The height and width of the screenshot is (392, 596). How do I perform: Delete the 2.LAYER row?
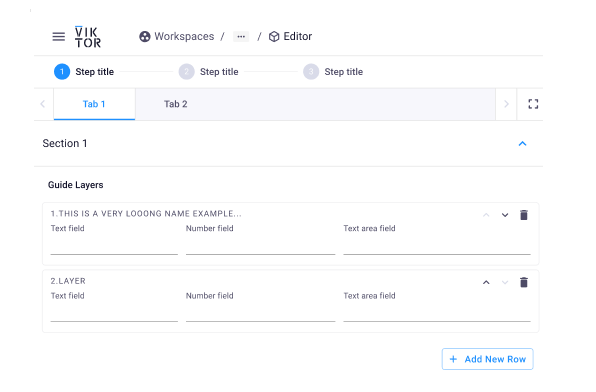tap(524, 282)
